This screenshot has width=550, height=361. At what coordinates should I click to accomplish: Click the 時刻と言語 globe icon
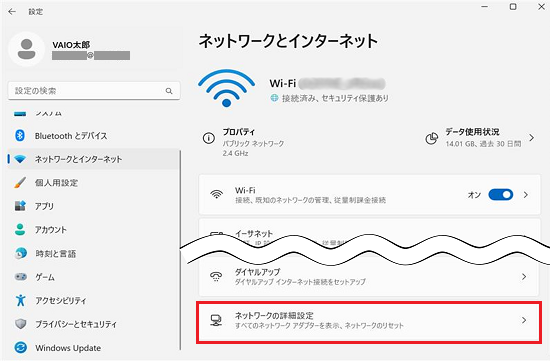tap(21, 253)
